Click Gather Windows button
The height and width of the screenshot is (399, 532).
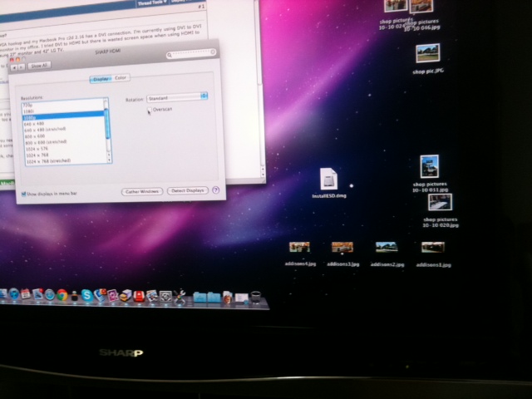coord(142,192)
